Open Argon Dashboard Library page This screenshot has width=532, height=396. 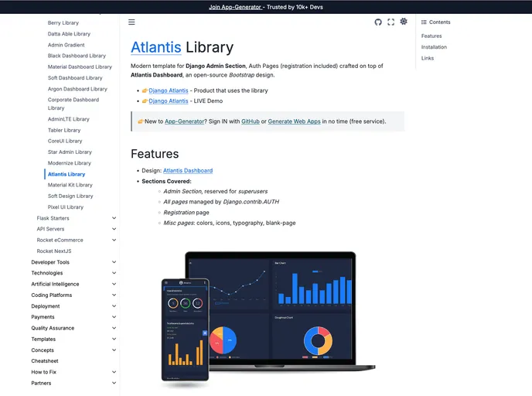point(77,89)
